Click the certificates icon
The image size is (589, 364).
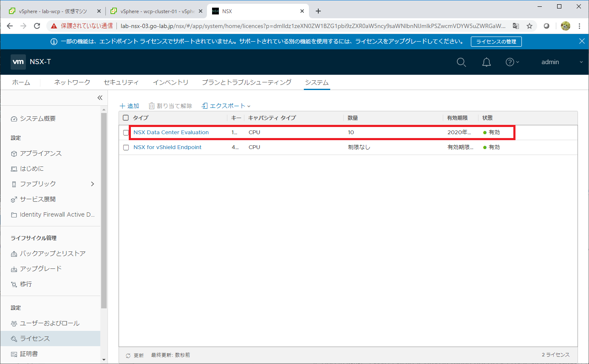14,354
